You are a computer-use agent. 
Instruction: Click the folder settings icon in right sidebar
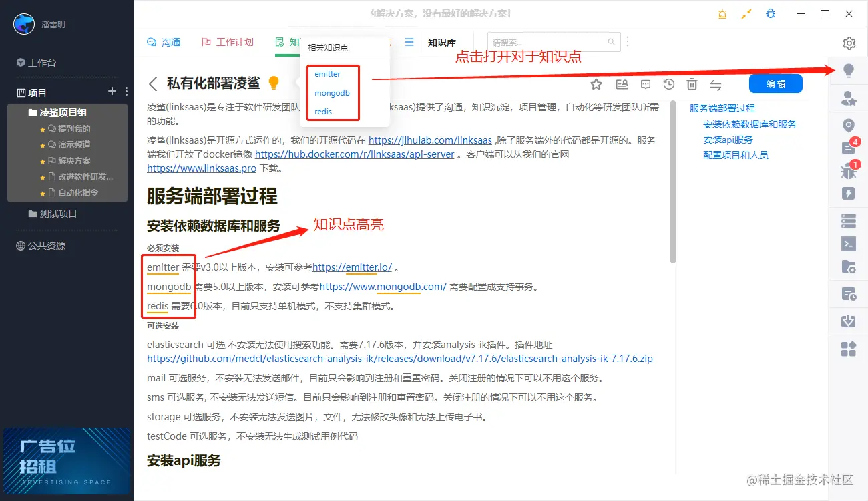pos(849,267)
